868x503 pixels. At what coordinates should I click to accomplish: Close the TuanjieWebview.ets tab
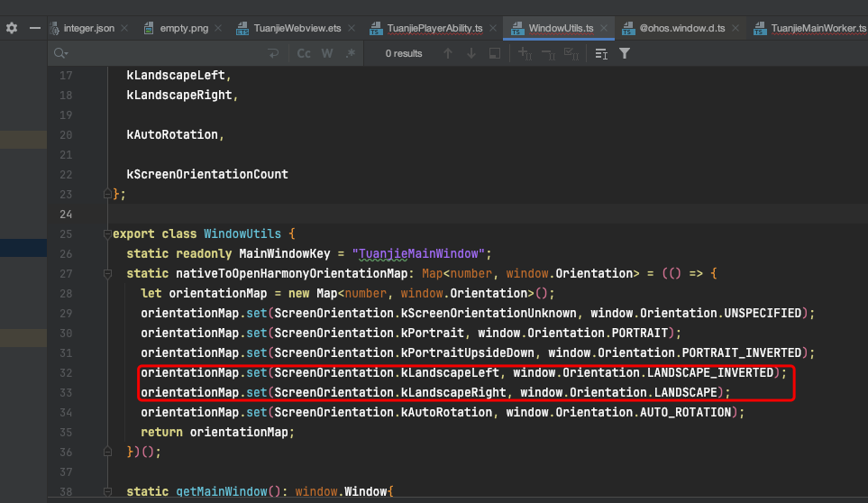pyautogui.click(x=353, y=28)
